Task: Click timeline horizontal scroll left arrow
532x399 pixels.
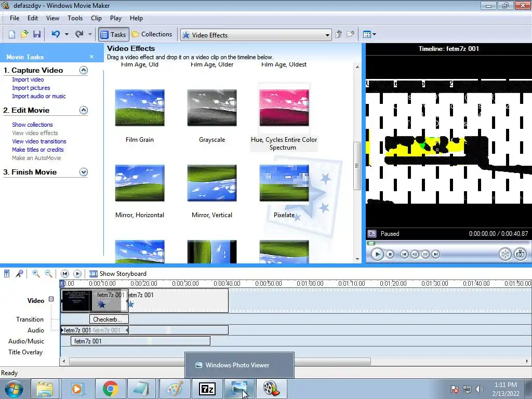Action: pyautogui.click(x=64, y=362)
